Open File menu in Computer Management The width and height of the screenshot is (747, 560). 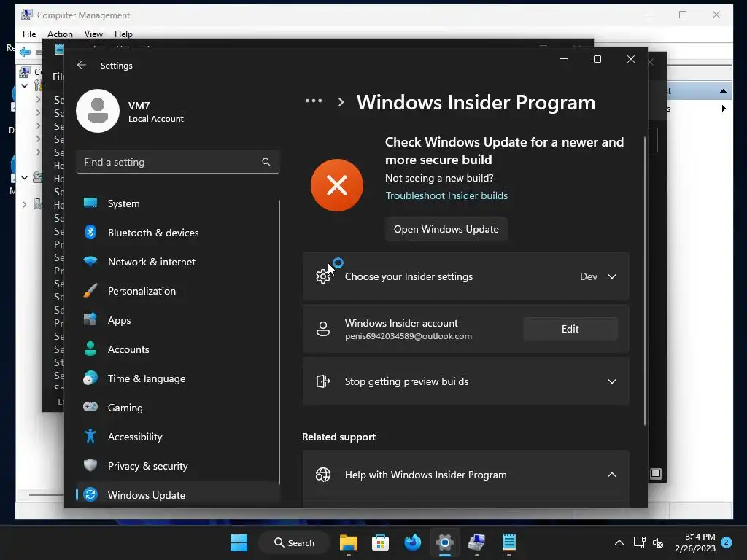(x=29, y=34)
